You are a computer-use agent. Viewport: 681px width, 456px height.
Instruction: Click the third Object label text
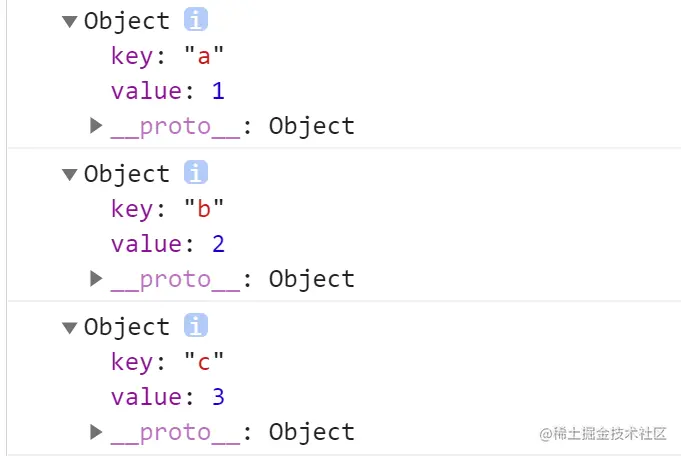[127, 327]
